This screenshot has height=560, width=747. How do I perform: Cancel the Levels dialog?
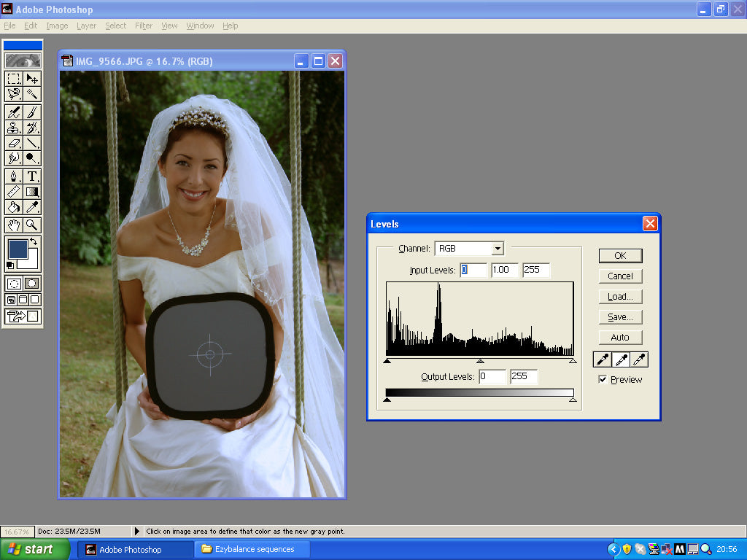pos(620,276)
